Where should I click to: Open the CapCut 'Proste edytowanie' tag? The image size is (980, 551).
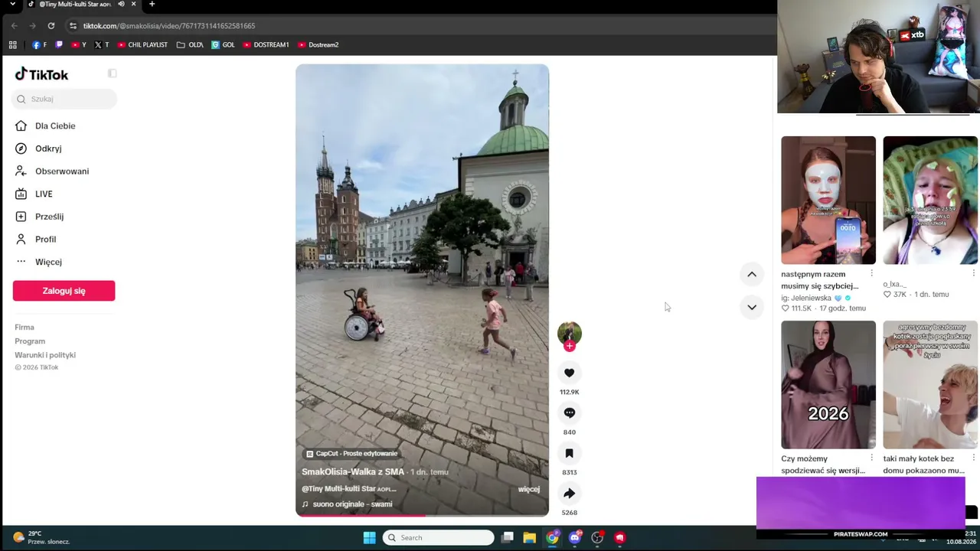coord(351,454)
